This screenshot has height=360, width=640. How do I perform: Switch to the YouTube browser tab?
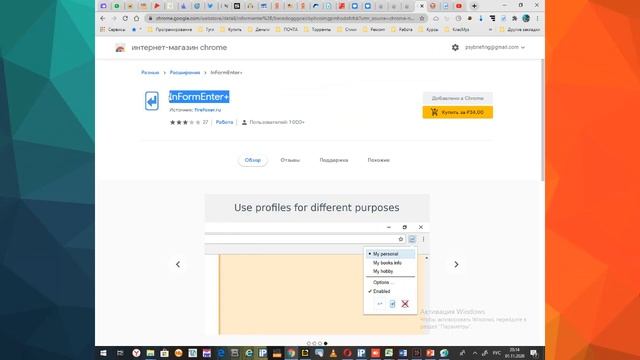(459, 6)
